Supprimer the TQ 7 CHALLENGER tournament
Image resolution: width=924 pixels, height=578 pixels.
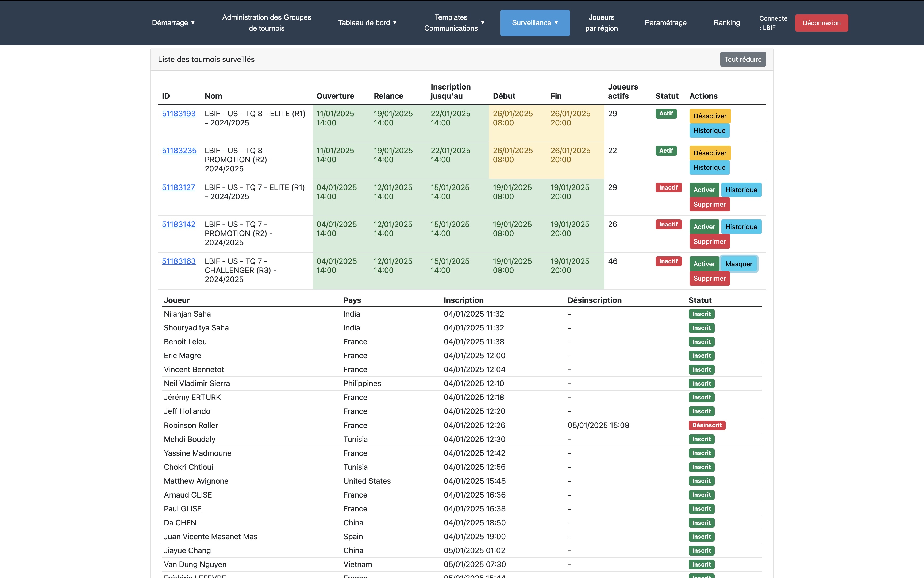[x=709, y=278]
